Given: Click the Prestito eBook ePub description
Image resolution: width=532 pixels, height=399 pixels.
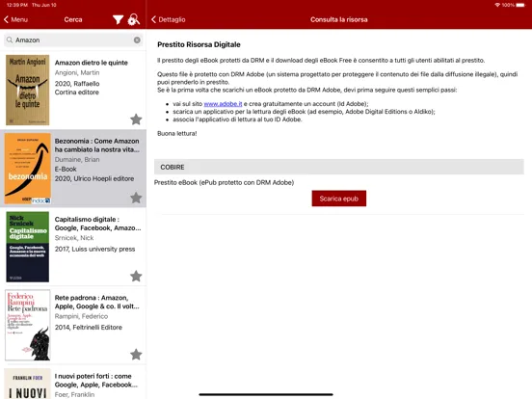Looking at the screenshot, I should pyautogui.click(x=224, y=182).
